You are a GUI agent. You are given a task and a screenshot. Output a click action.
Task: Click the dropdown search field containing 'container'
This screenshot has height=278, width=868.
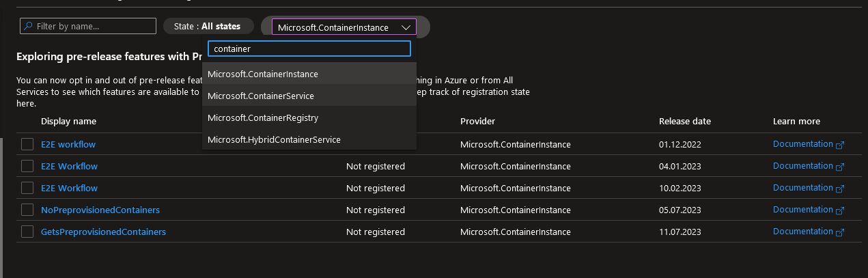click(x=309, y=48)
